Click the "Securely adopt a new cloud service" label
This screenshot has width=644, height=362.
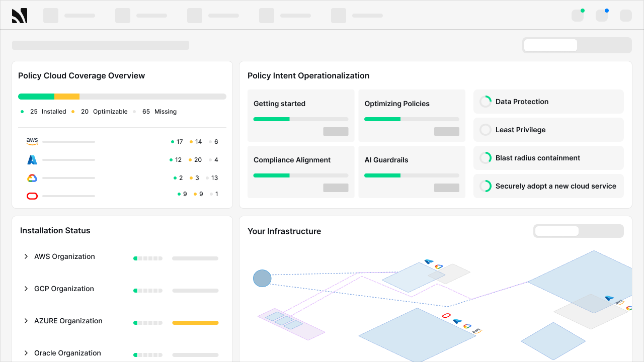coord(556,186)
